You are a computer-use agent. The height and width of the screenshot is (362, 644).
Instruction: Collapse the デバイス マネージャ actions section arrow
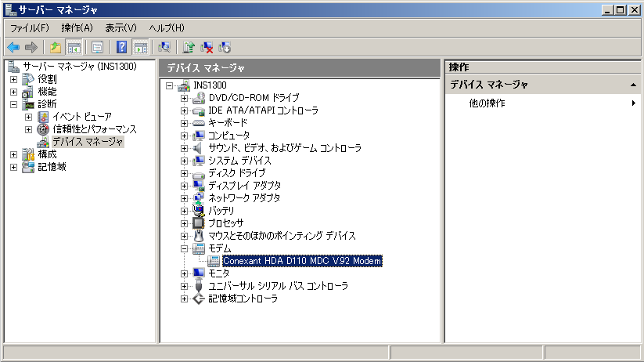pyautogui.click(x=633, y=85)
